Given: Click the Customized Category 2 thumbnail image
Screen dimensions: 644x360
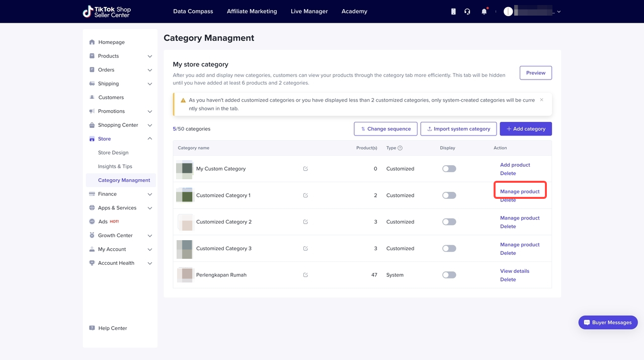Looking at the screenshot, I should tap(185, 222).
